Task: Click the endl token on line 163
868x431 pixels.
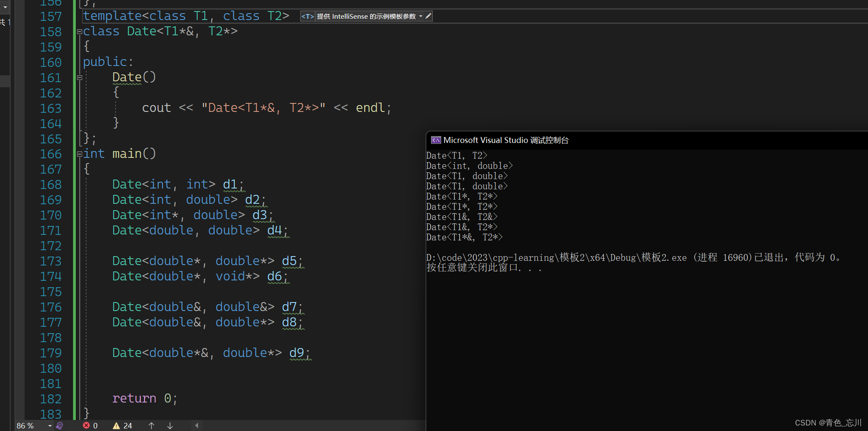Action: point(371,108)
